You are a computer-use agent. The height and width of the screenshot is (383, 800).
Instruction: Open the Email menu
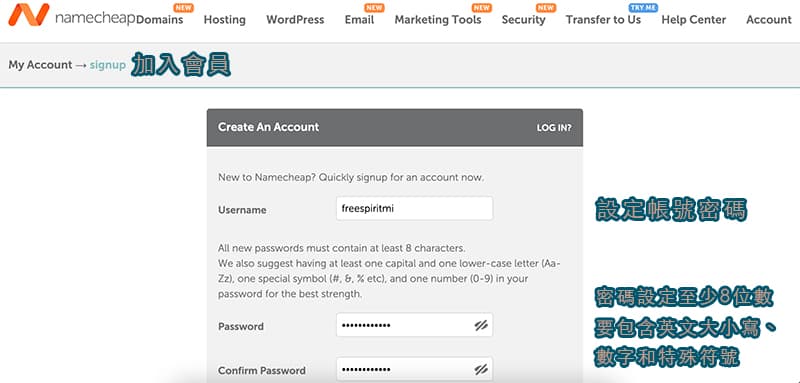[x=359, y=20]
